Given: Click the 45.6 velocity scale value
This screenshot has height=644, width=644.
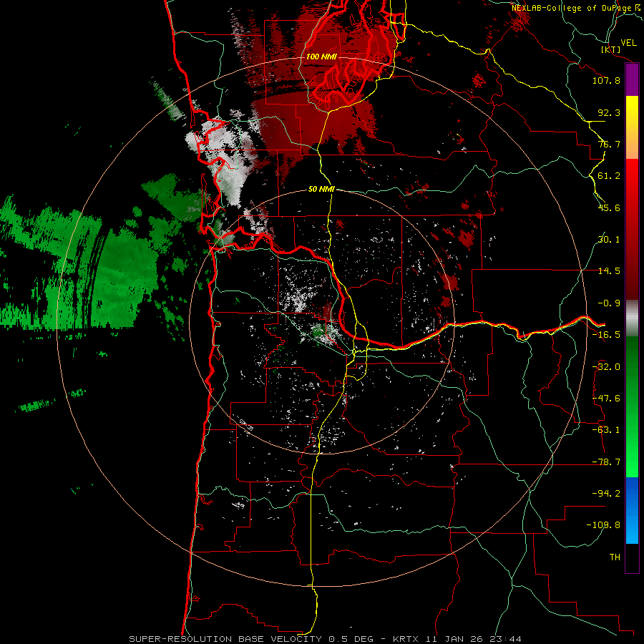Looking at the screenshot, I should [609, 208].
